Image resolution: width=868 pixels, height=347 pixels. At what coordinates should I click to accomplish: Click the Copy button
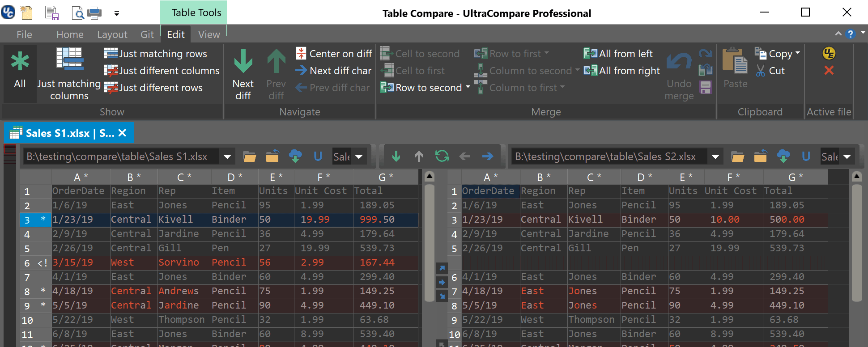coord(774,54)
